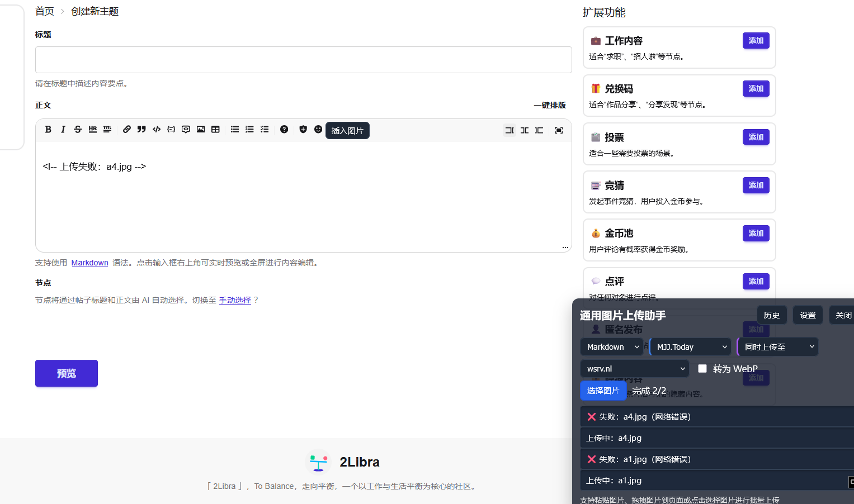854x504 pixels.
Task: Focus the 标题 title input field
Action: click(x=303, y=60)
